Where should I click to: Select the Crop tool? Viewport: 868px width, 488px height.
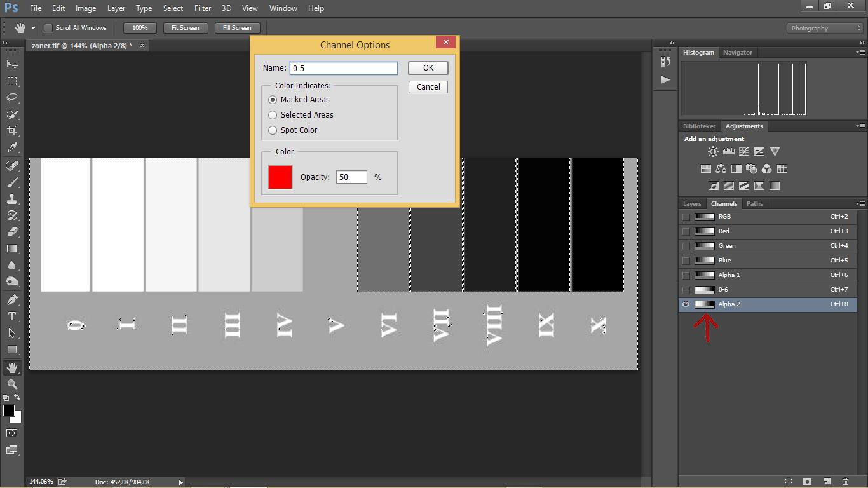tap(12, 131)
